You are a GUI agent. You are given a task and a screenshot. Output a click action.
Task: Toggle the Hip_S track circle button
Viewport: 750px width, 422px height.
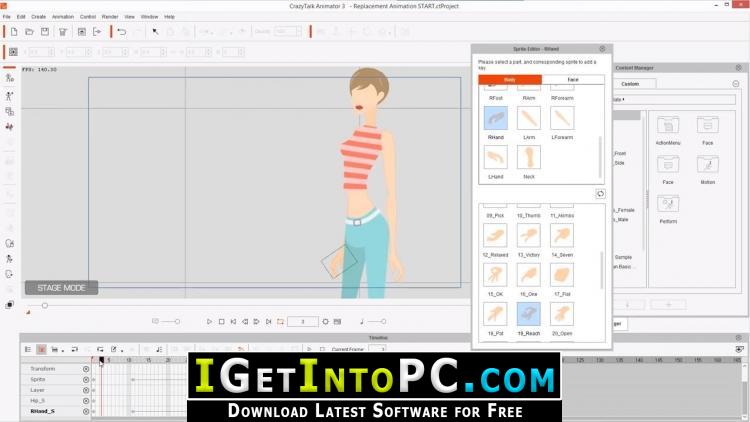[86, 400]
